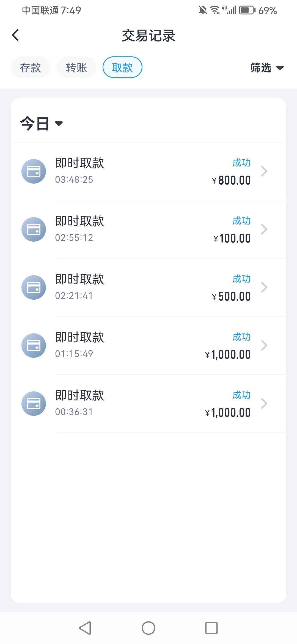Tap the back arrow in header
Screen dimensions: 297x644
(x=15, y=35)
